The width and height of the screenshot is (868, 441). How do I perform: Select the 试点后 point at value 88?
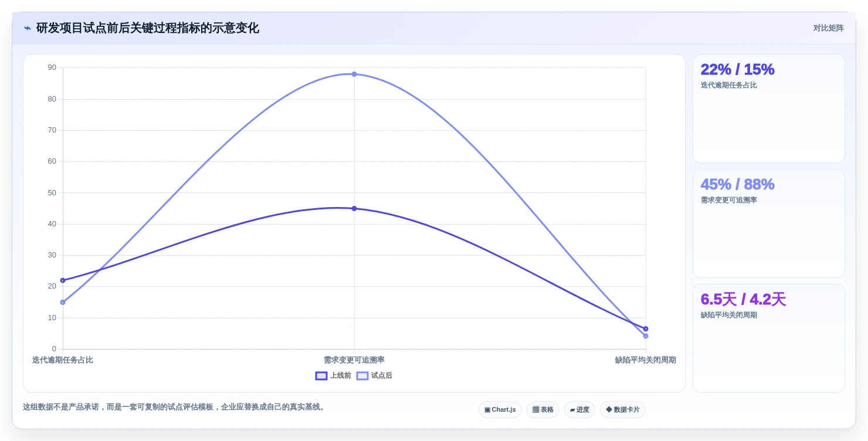[354, 74]
